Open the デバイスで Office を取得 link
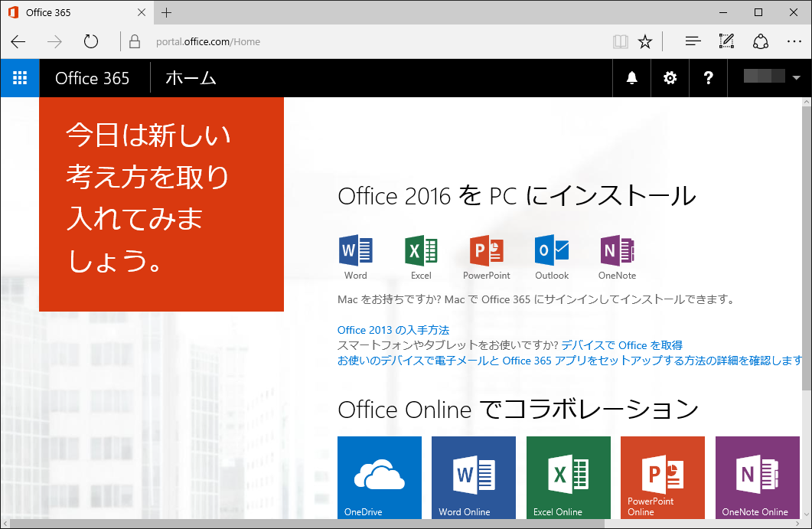 (621, 345)
